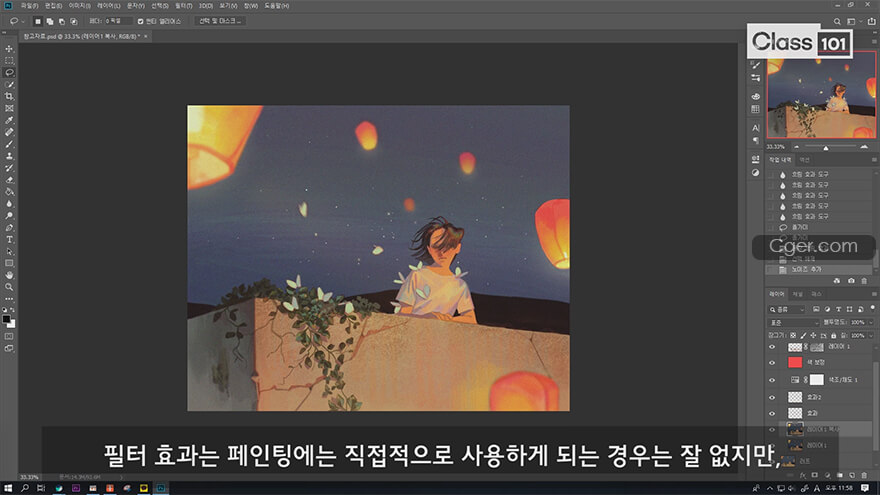Delete the current history state with trash icon

pyautogui.click(x=864, y=281)
